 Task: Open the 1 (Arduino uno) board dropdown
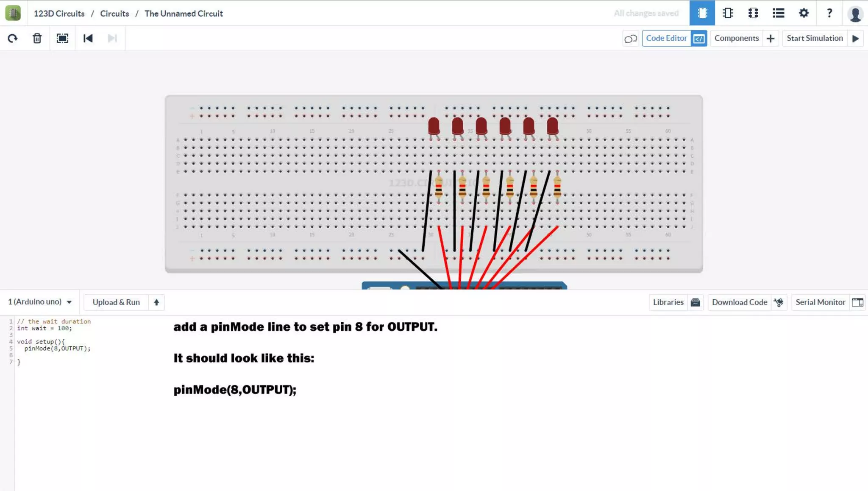click(40, 302)
